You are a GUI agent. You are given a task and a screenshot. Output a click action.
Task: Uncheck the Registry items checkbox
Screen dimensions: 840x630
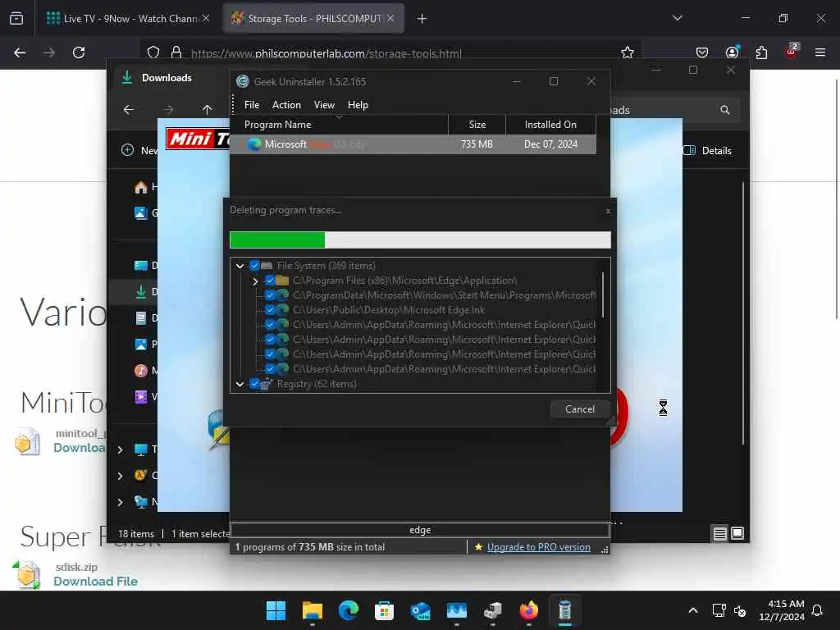coord(254,384)
